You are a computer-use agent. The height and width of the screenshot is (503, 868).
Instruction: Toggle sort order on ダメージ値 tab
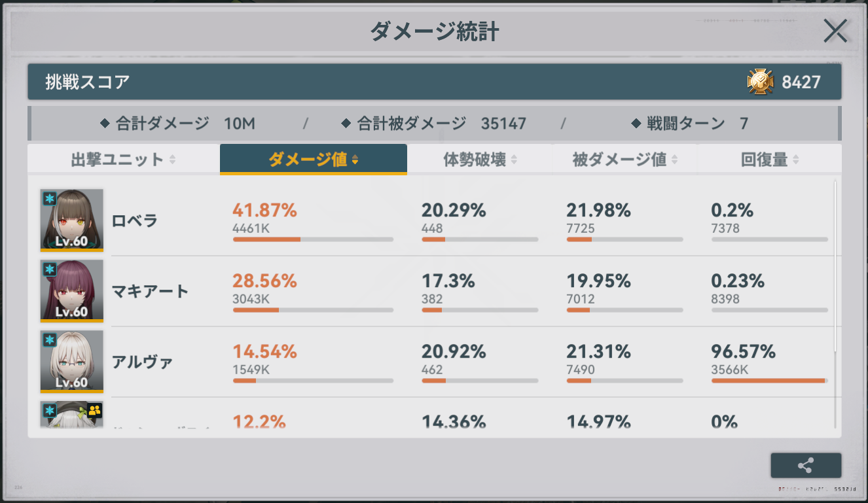point(313,160)
